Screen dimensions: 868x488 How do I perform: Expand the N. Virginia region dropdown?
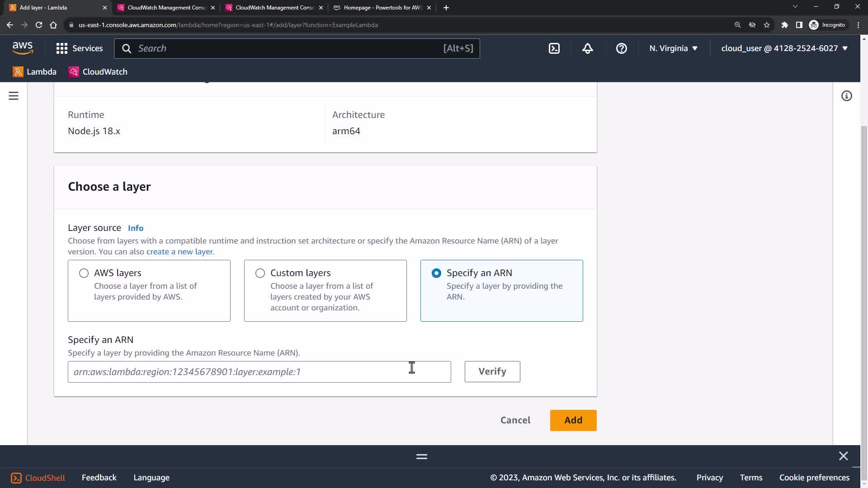[x=673, y=48]
